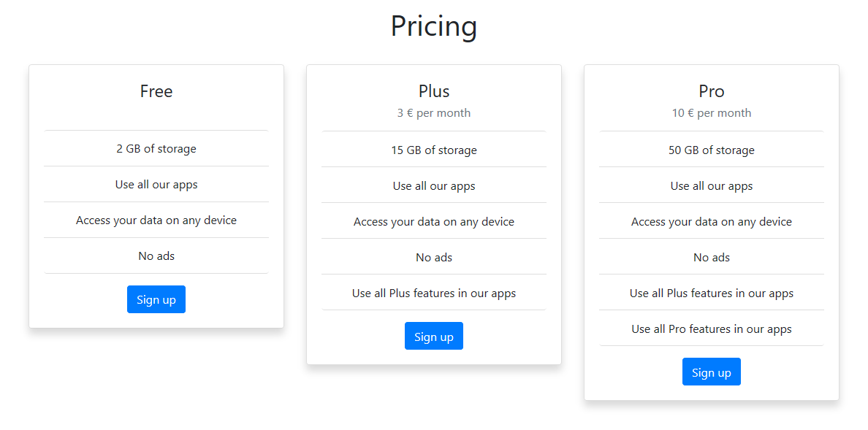Click Access your data row in Plus card

pos(433,222)
